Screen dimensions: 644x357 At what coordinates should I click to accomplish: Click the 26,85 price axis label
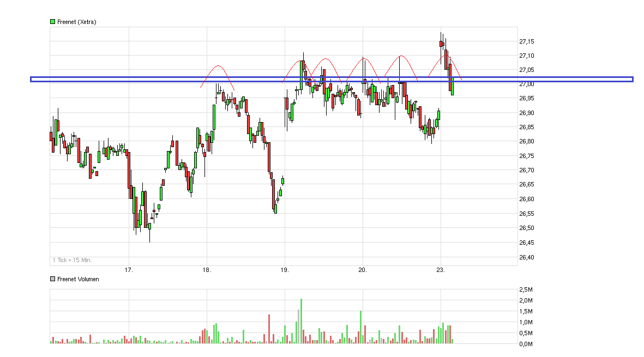point(527,127)
